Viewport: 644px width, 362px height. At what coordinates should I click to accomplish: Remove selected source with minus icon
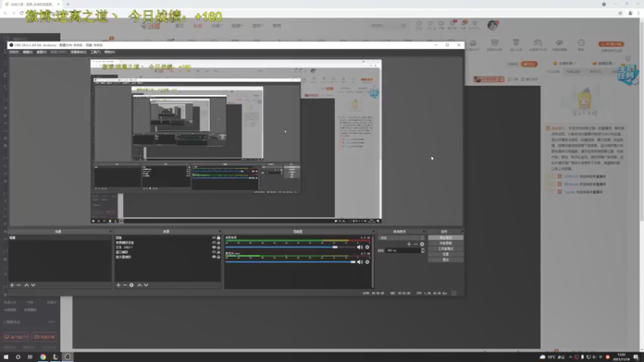[x=125, y=285]
